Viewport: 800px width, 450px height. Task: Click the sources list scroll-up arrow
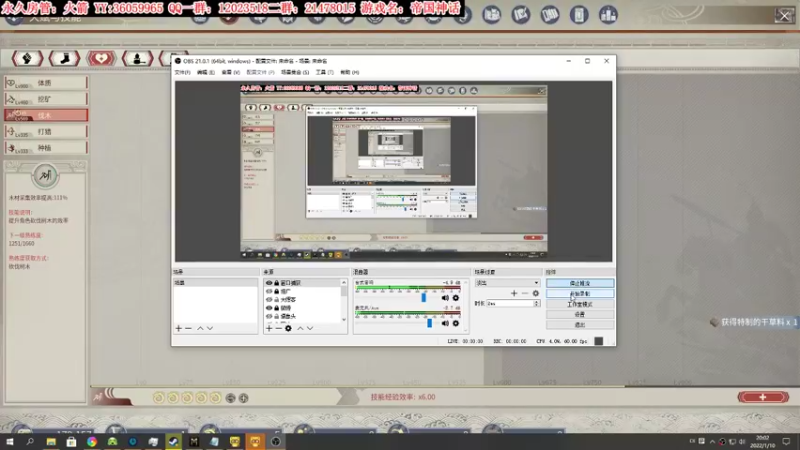click(x=344, y=282)
